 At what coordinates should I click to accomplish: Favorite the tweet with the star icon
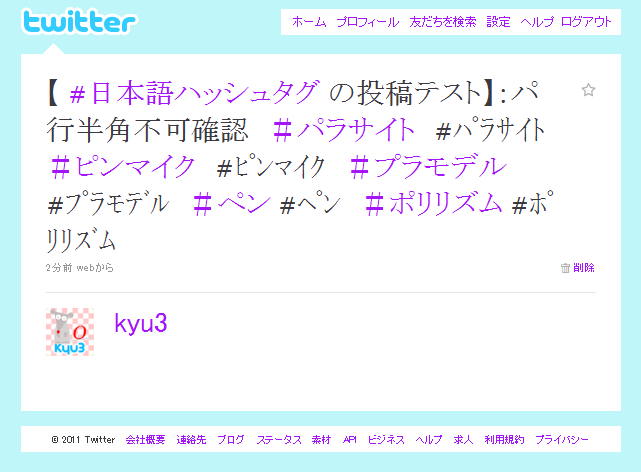pos(588,89)
